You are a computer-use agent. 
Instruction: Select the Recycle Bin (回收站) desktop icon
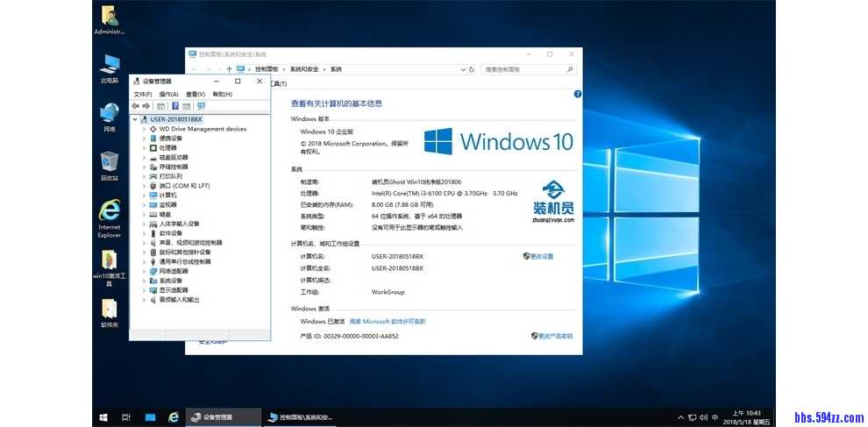(109, 165)
